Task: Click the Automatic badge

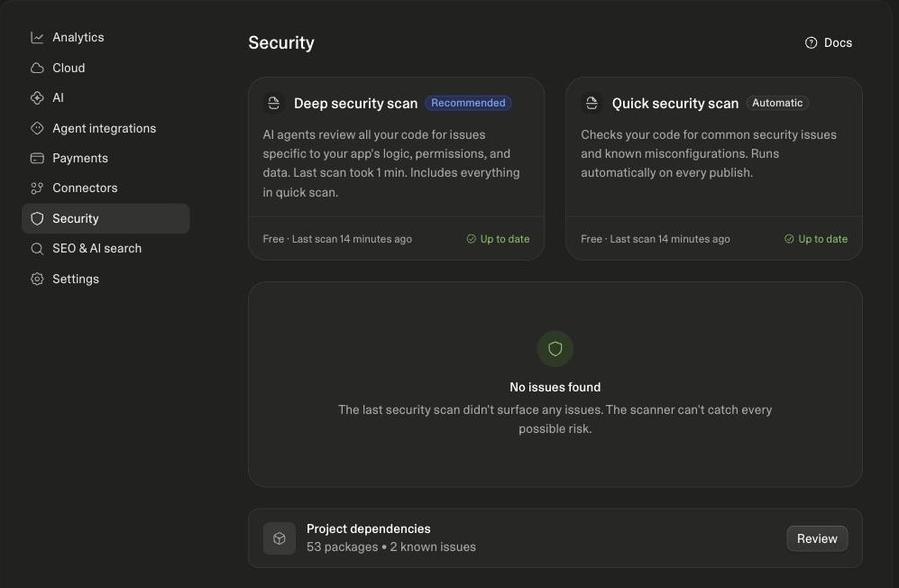Action: pyautogui.click(x=777, y=103)
